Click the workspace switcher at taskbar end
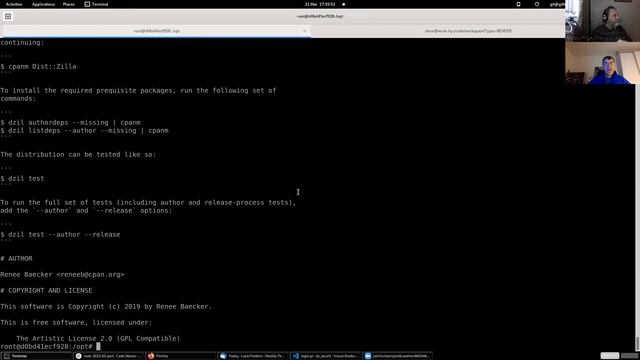This screenshot has height=360, width=640. pyautogui.click(x=619, y=356)
